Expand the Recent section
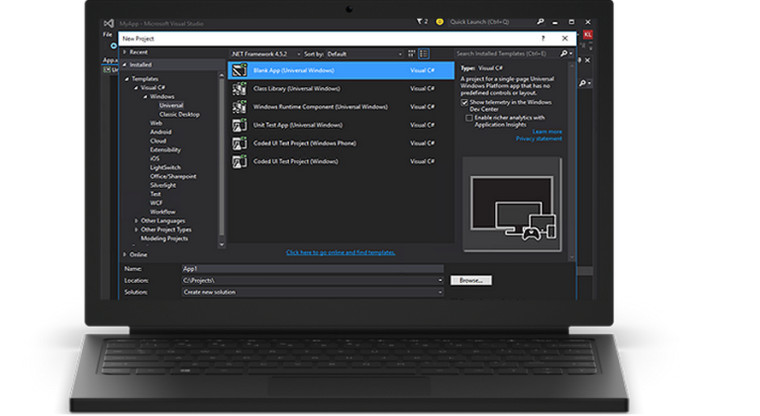This screenshot has width=760, height=416. tap(125, 52)
